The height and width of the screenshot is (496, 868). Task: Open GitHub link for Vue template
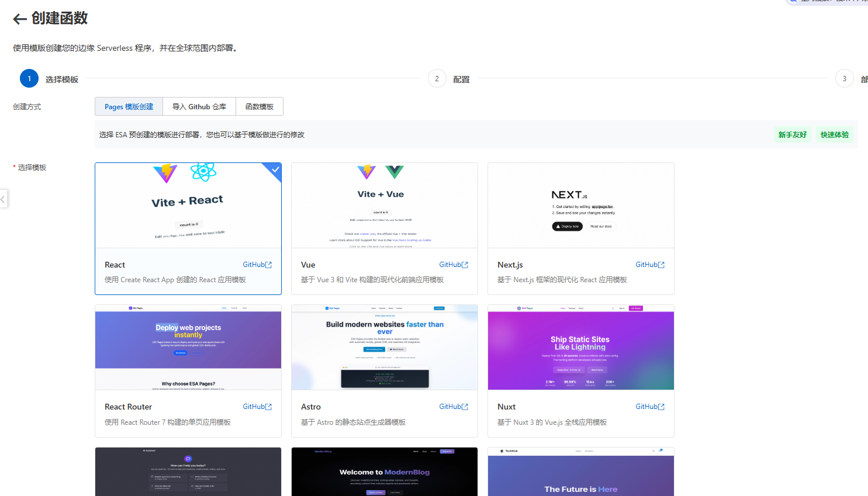[x=454, y=265]
